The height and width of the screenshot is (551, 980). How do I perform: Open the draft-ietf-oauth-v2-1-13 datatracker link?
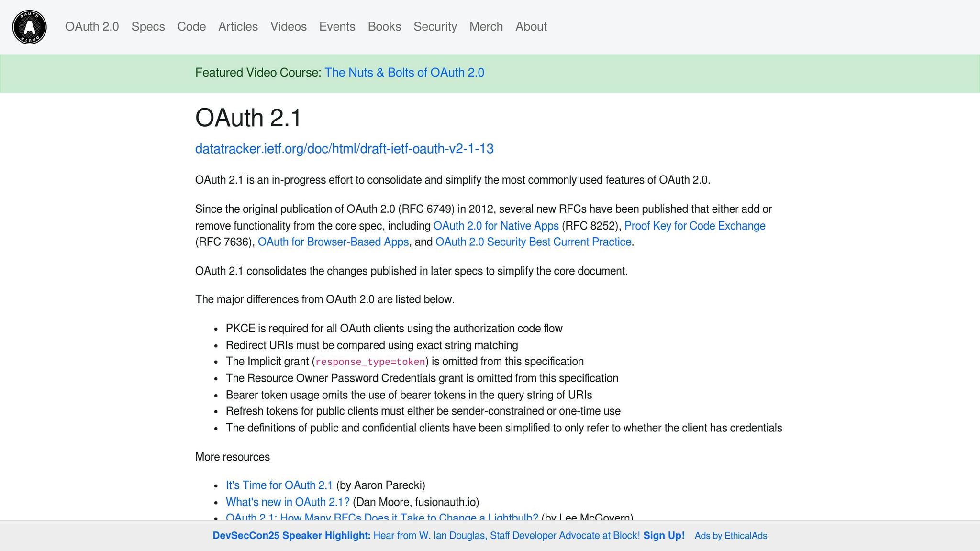pyautogui.click(x=345, y=149)
